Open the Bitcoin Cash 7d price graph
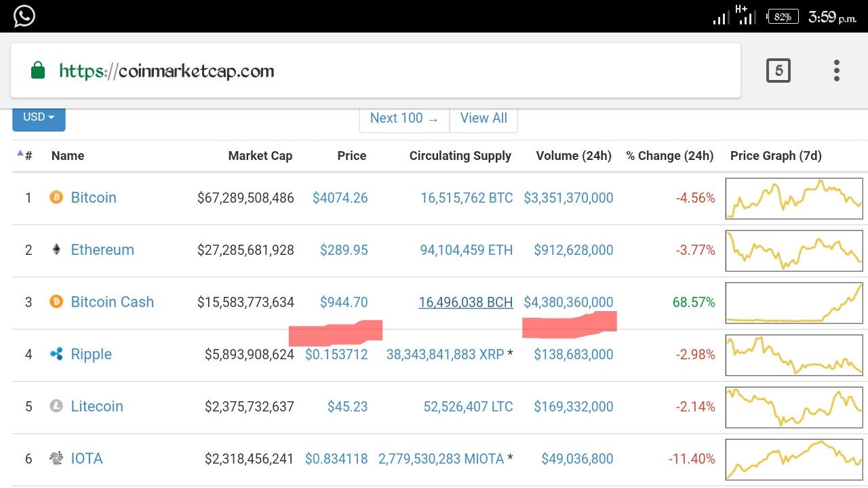The image size is (868, 488). [x=793, y=302]
